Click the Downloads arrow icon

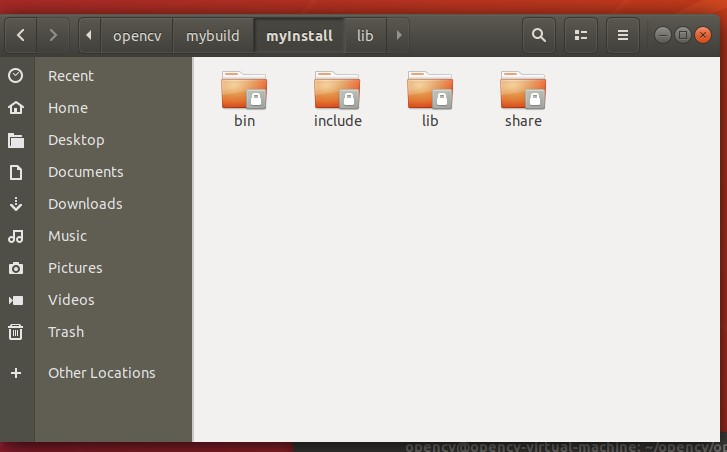pos(16,204)
